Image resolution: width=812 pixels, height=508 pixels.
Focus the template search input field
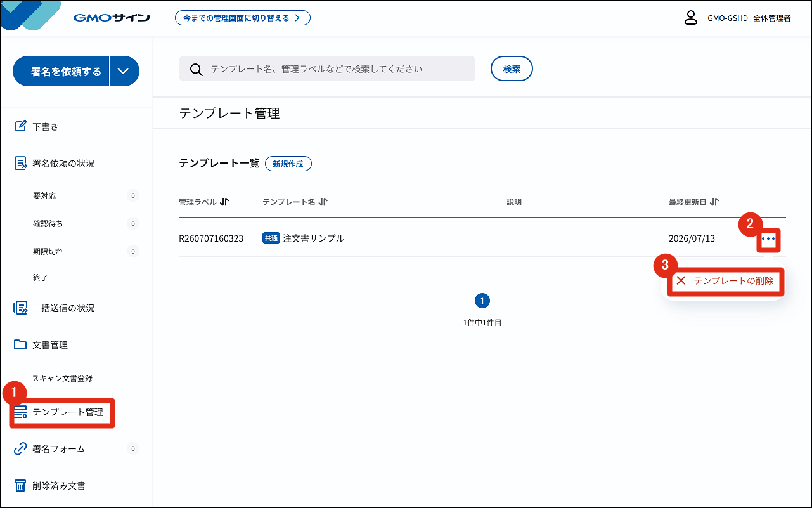click(327, 68)
